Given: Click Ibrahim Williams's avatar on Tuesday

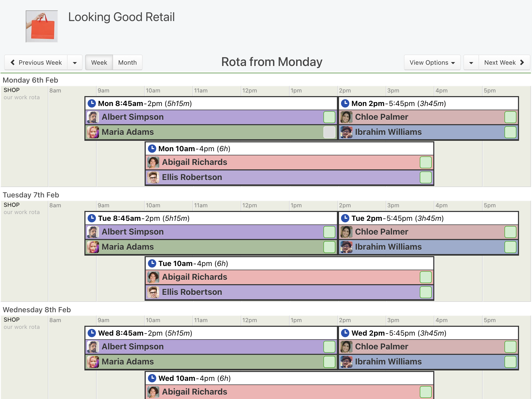Looking at the screenshot, I should [x=347, y=247].
